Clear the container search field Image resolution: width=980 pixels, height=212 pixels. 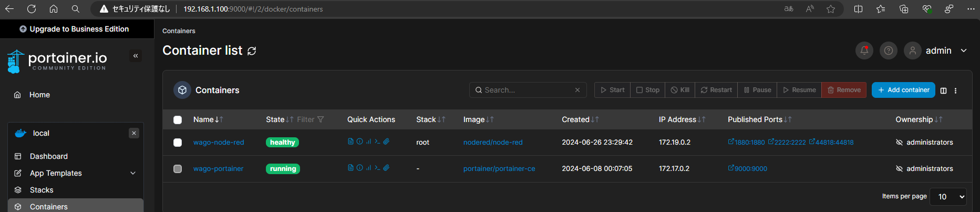pos(577,90)
